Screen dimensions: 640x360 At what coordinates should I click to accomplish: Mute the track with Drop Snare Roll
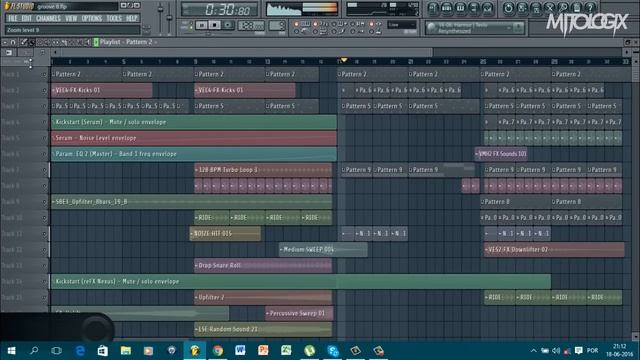pyautogui.click(x=44, y=265)
